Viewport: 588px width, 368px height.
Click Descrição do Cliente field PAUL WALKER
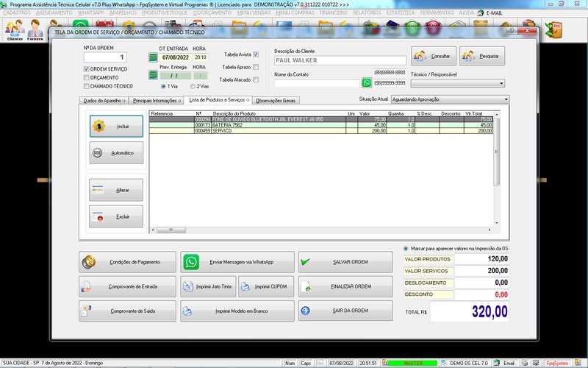340,60
